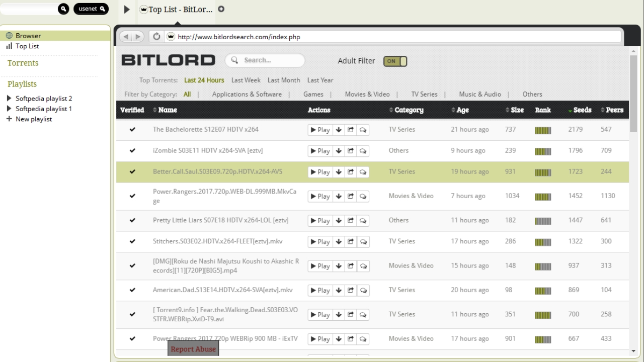This screenshot has height=362, width=644.
Task: Share iZombie S03E11 torrent
Action: pyautogui.click(x=351, y=151)
